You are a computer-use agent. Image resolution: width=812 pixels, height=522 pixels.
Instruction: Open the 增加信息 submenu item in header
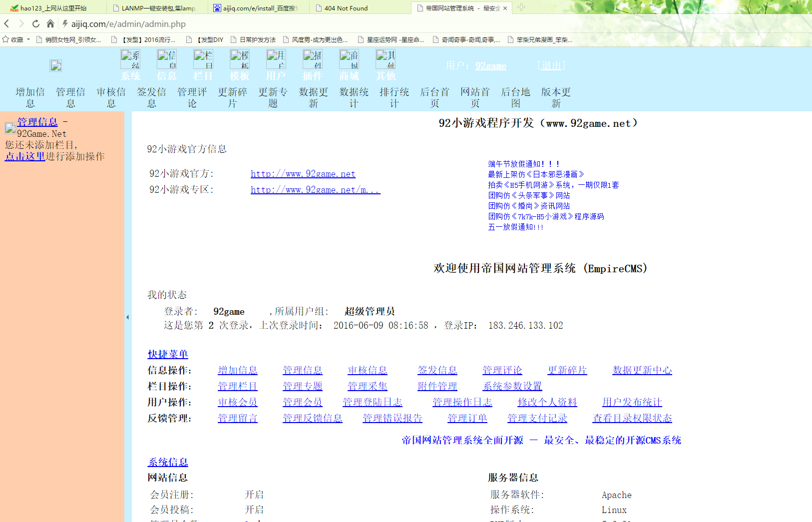tap(30, 97)
